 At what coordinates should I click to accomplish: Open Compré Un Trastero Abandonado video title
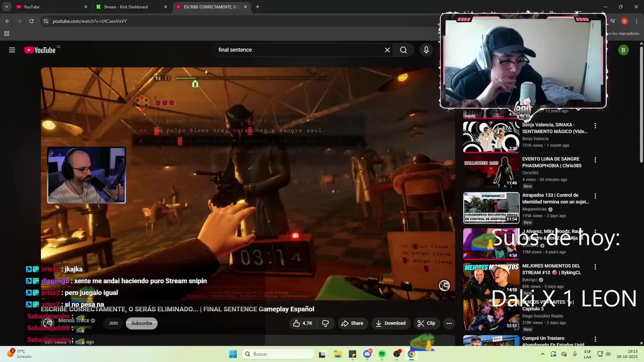(x=554, y=342)
